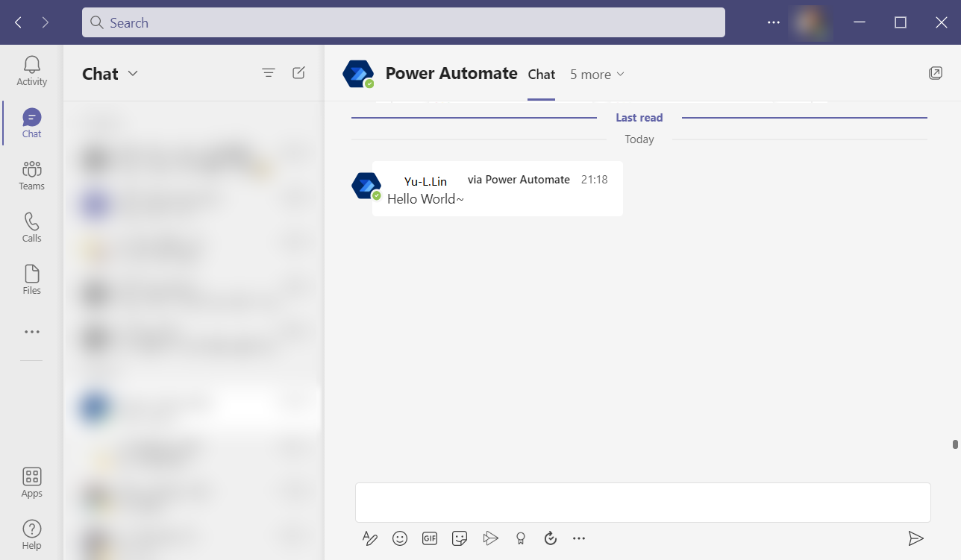Minimize the Teams window
The height and width of the screenshot is (560, 961).
[860, 22]
